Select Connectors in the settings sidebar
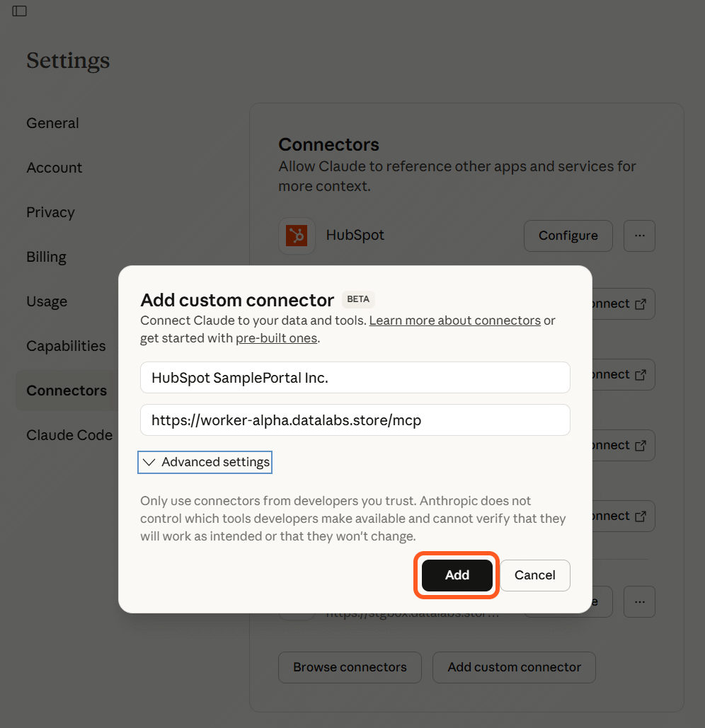The image size is (705, 728). point(67,390)
